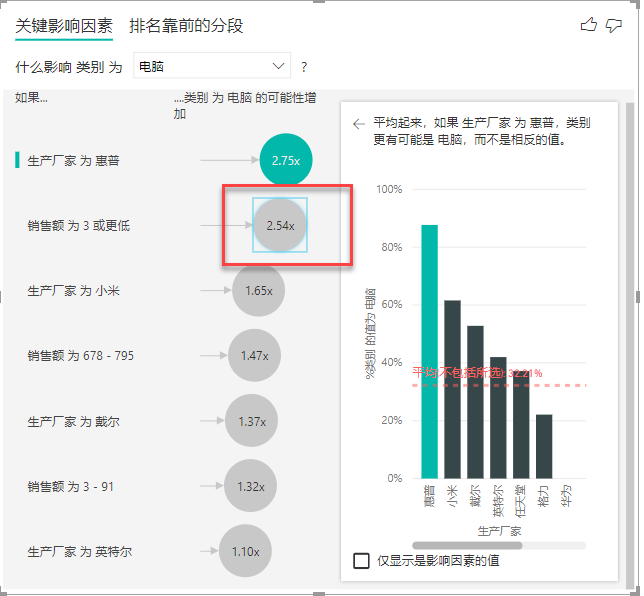Click row 销售额 为 3 或更低
The width and height of the screenshot is (644, 596).
pyautogui.click(x=78, y=226)
